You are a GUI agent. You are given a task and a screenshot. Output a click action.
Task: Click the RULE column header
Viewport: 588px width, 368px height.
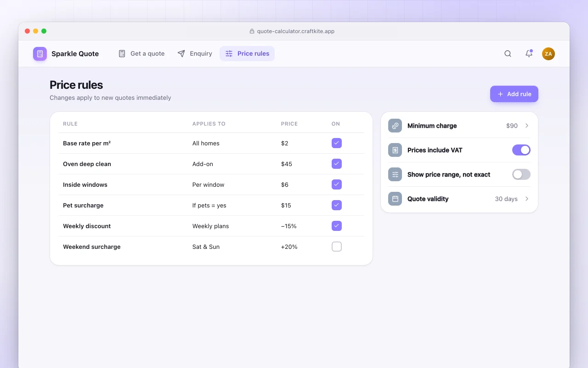click(x=70, y=124)
